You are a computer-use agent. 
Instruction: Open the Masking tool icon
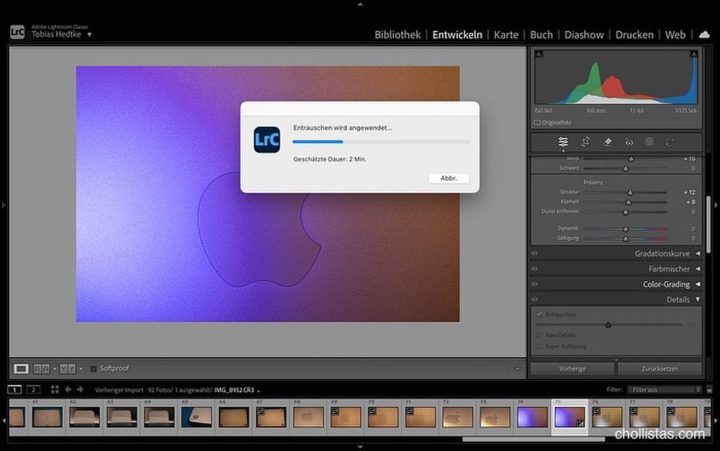point(649,142)
